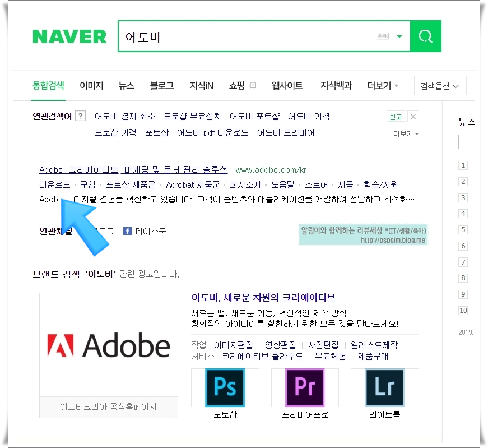Click the 프리미어프로 label
488x448 pixels.
(x=305, y=414)
